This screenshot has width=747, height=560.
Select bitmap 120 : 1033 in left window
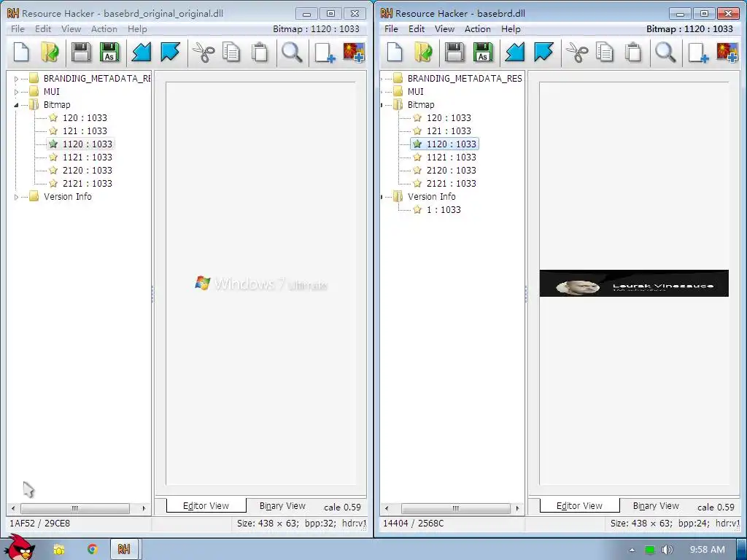(x=85, y=117)
